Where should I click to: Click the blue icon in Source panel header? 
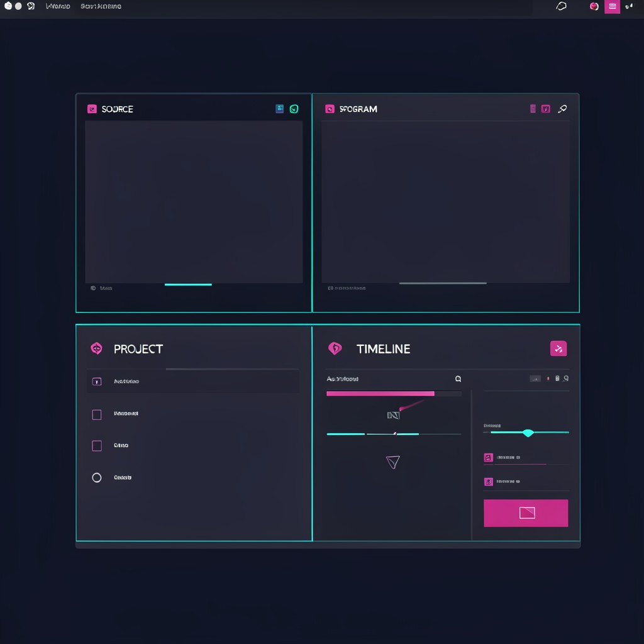pyautogui.click(x=279, y=108)
